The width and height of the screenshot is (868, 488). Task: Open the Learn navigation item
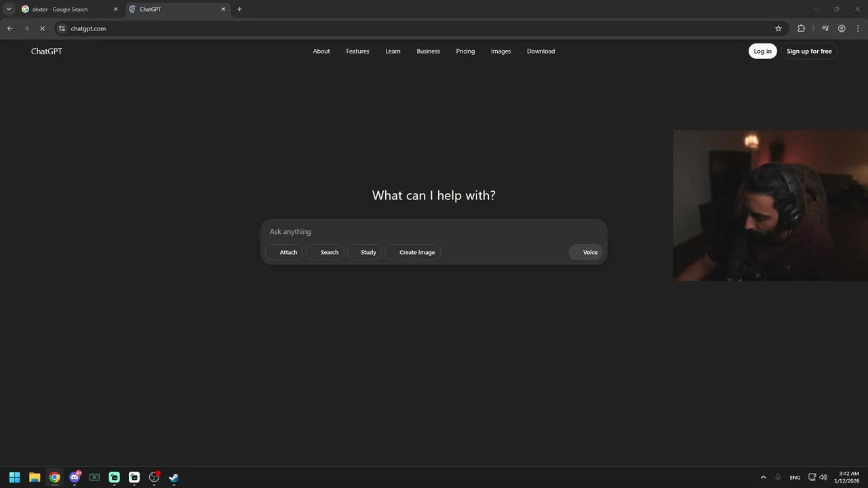pyautogui.click(x=393, y=52)
